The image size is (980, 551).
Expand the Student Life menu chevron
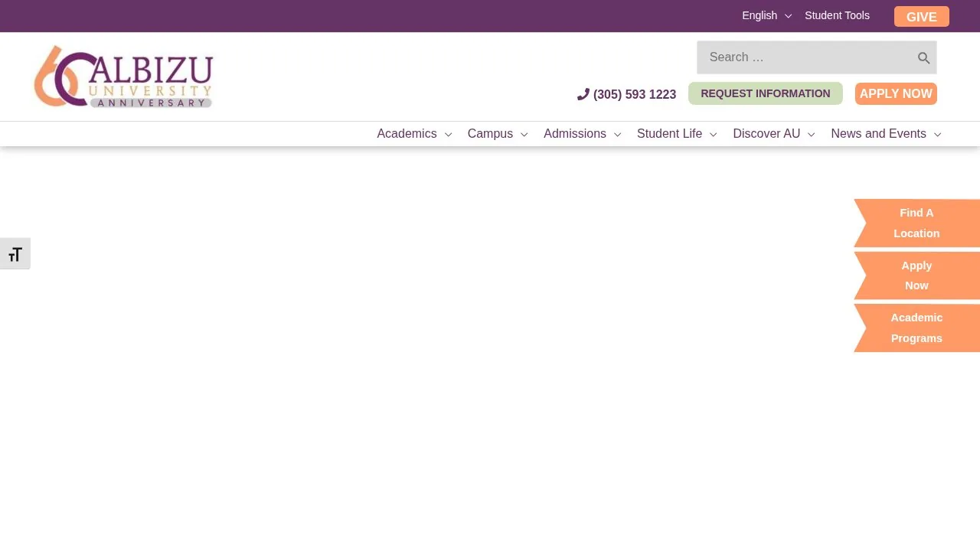713,135
